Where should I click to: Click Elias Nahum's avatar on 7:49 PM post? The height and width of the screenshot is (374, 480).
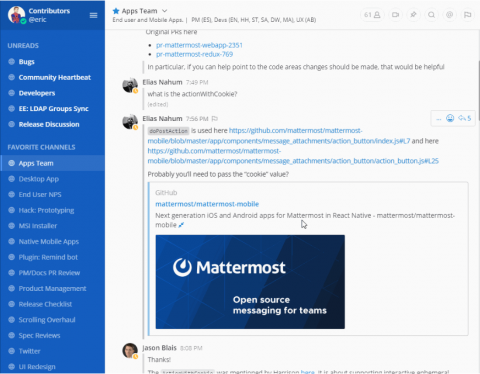click(x=130, y=85)
